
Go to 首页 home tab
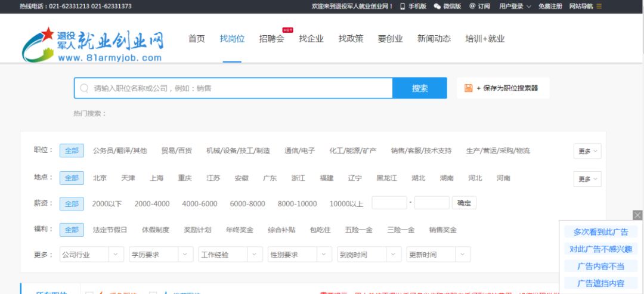[x=196, y=39]
